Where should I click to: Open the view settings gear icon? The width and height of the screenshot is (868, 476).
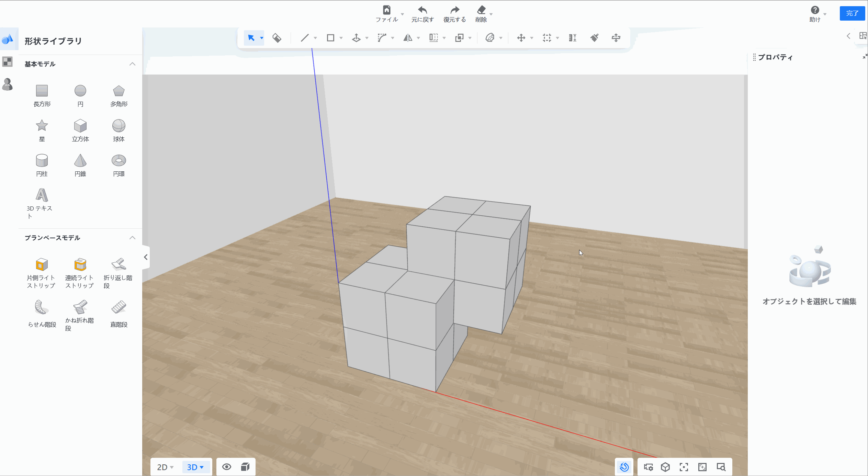[648, 467]
